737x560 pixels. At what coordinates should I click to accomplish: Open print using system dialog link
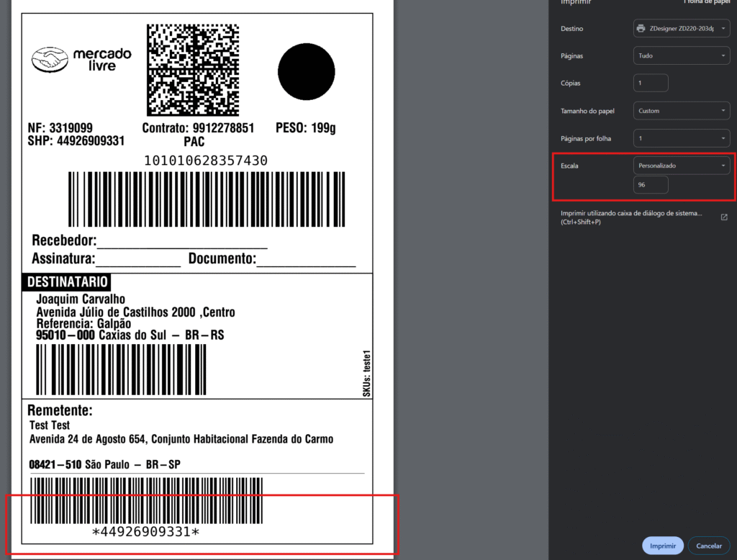tap(630, 217)
